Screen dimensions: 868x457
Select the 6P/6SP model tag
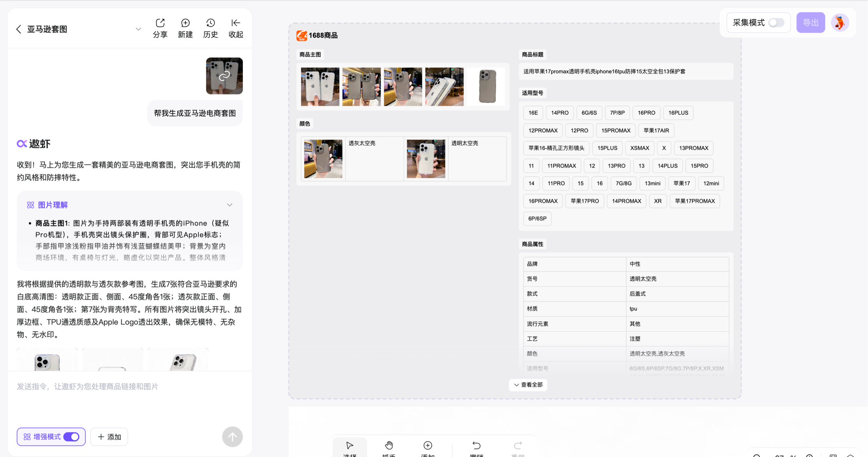pyautogui.click(x=537, y=219)
